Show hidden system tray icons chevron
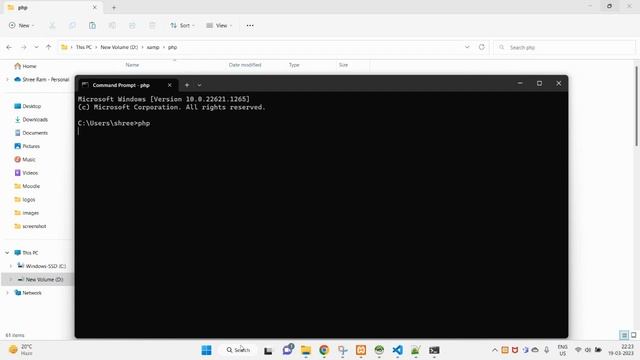 click(494, 350)
